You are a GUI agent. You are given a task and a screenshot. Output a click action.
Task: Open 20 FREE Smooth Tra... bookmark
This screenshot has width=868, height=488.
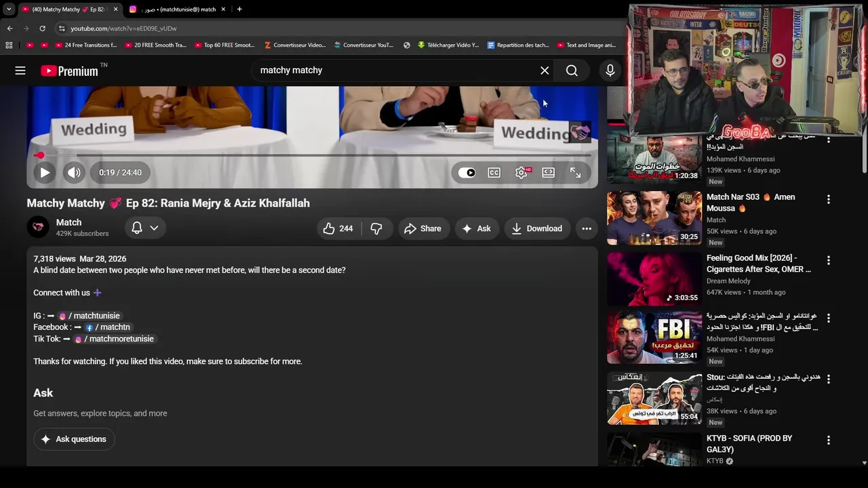tap(155, 45)
